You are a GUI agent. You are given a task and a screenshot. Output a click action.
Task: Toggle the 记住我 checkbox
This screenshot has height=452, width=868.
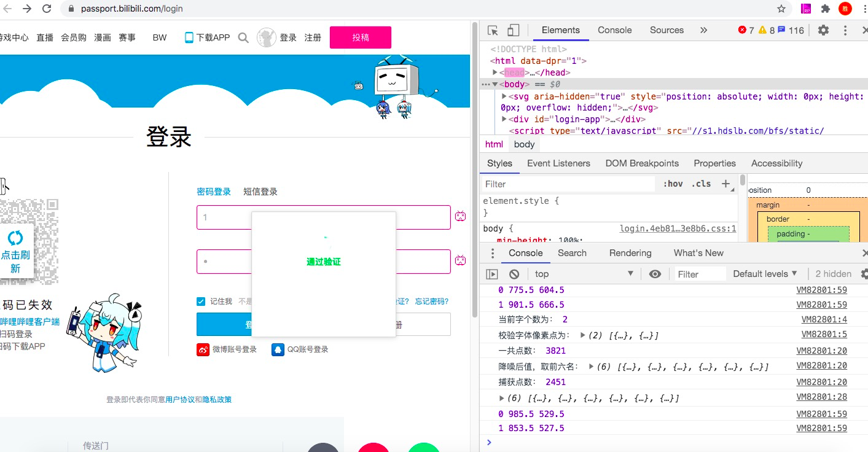pos(201,301)
